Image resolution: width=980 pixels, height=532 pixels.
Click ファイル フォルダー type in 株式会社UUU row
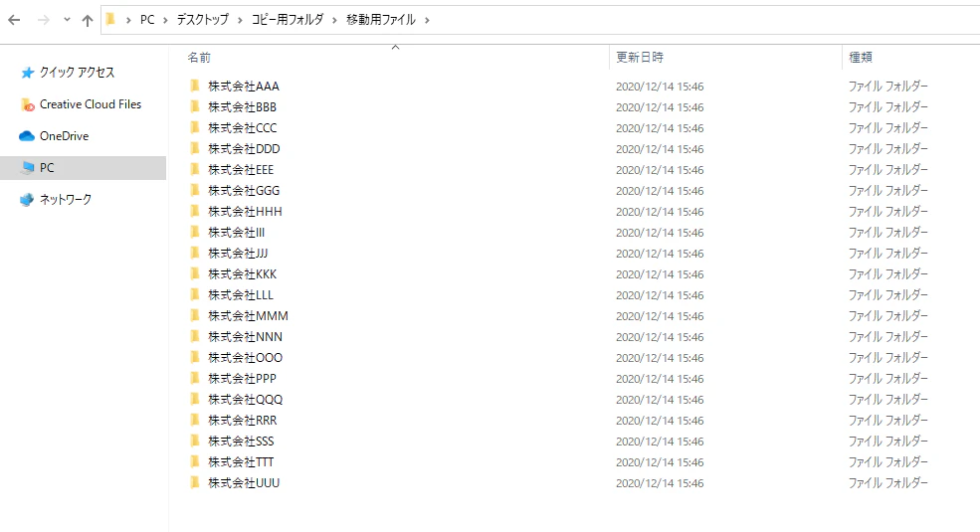(x=888, y=482)
